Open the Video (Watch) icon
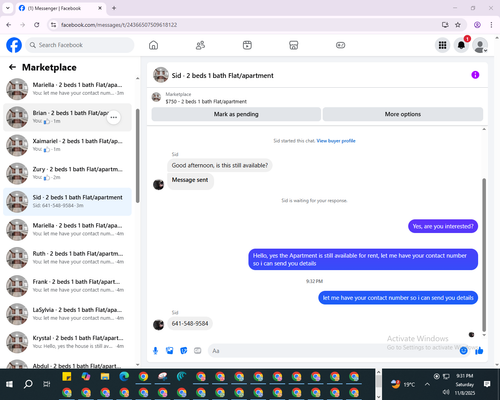The height and width of the screenshot is (400, 500). pos(247,45)
